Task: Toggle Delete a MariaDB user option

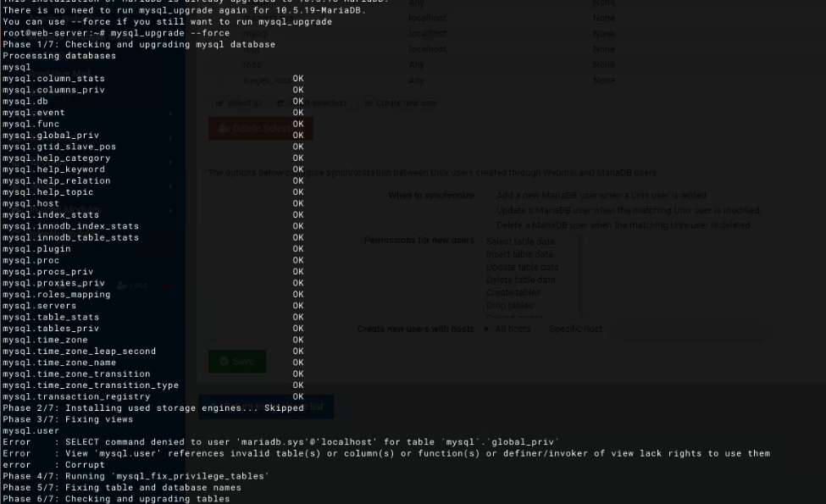Action: 624,224
